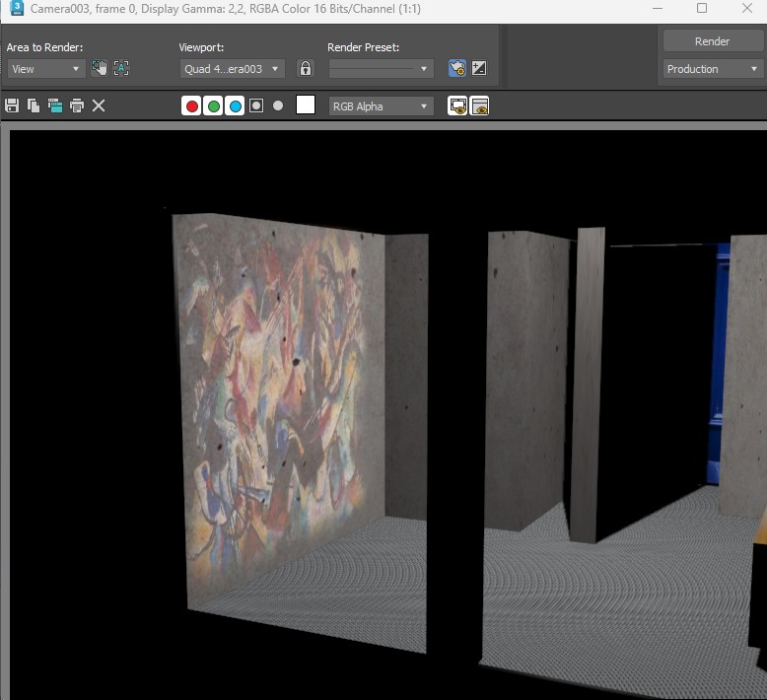
Task: Click the white color swatch
Action: tap(306, 105)
